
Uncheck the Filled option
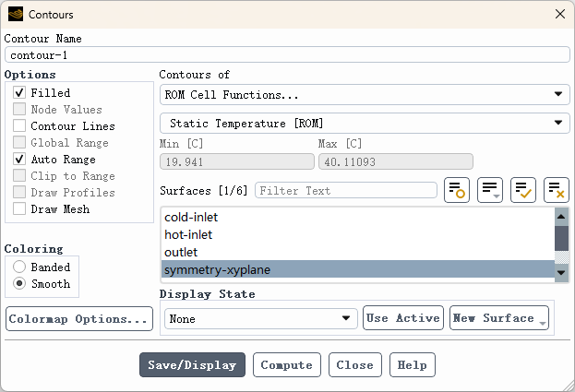coord(19,93)
